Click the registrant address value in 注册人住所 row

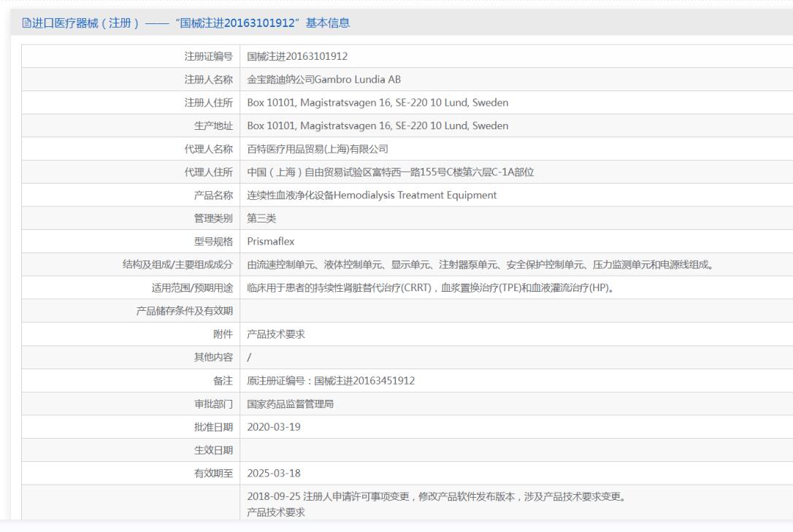(x=378, y=103)
